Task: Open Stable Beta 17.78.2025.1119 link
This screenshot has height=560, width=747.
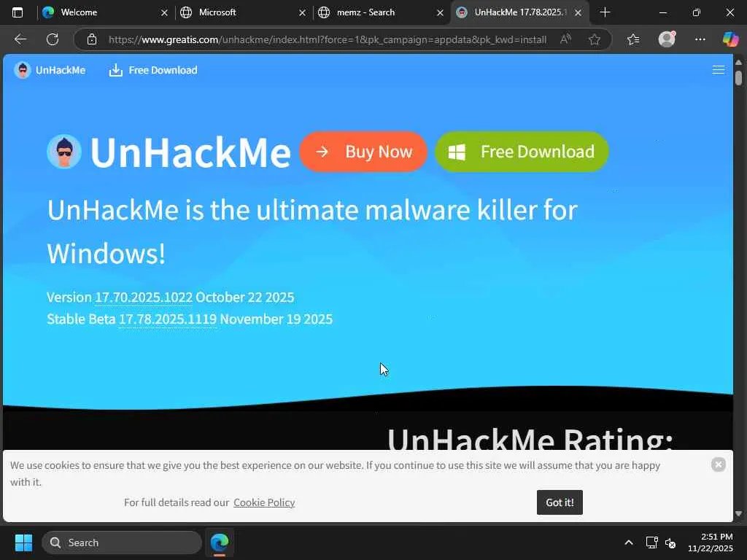Action: (x=168, y=319)
